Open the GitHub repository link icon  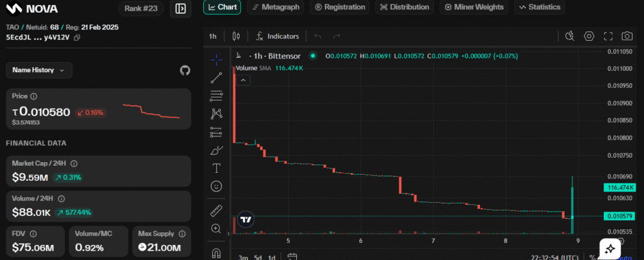[185, 70]
